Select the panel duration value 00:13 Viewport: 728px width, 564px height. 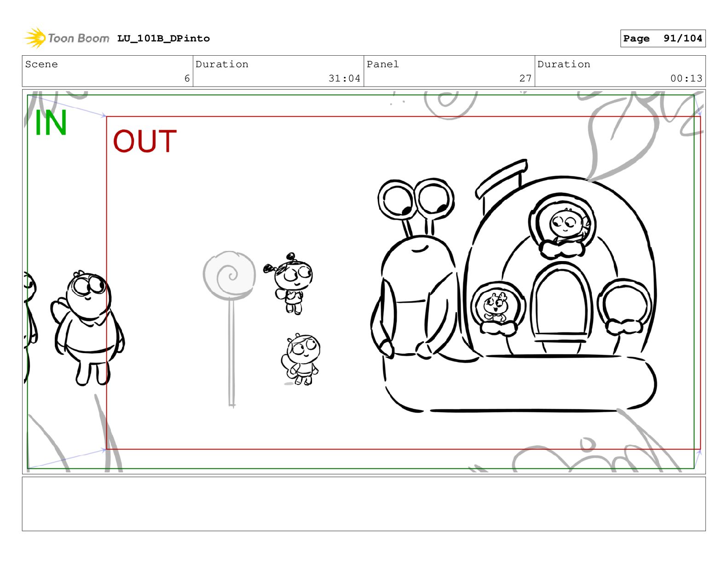[686, 78]
